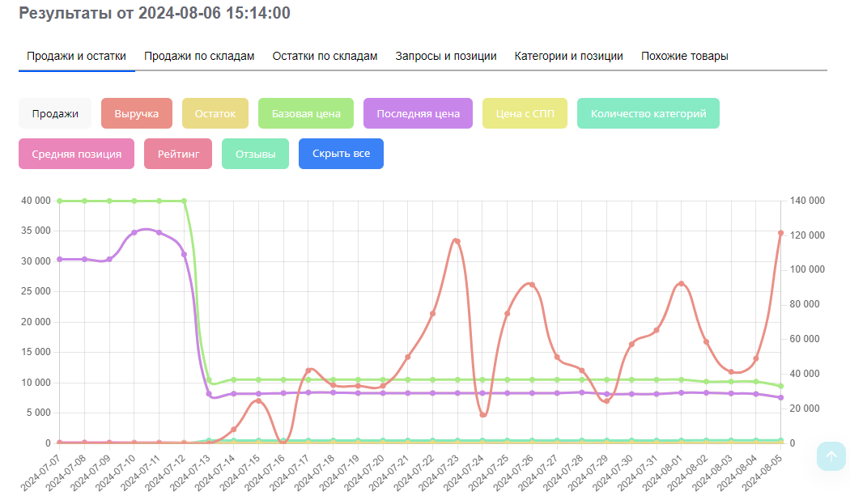Click Базовая цена point on 2024-07-12
The height and width of the screenshot is (504, 850).
(x=185, y=201)
